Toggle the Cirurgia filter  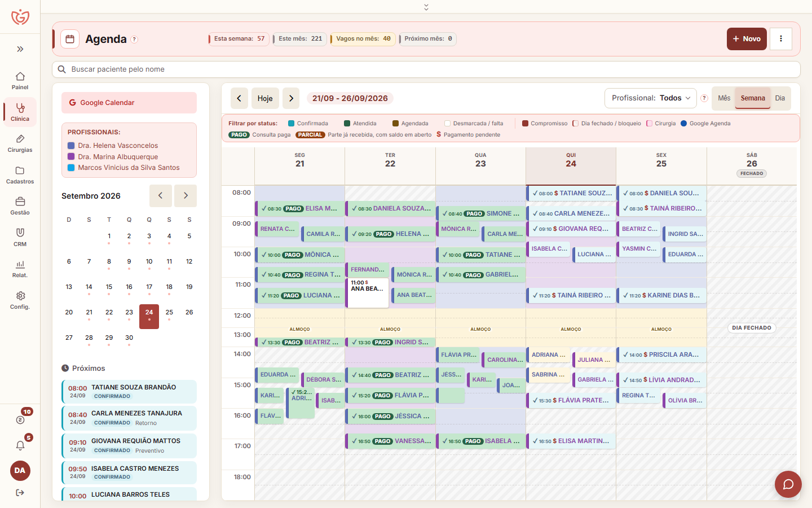661,123
